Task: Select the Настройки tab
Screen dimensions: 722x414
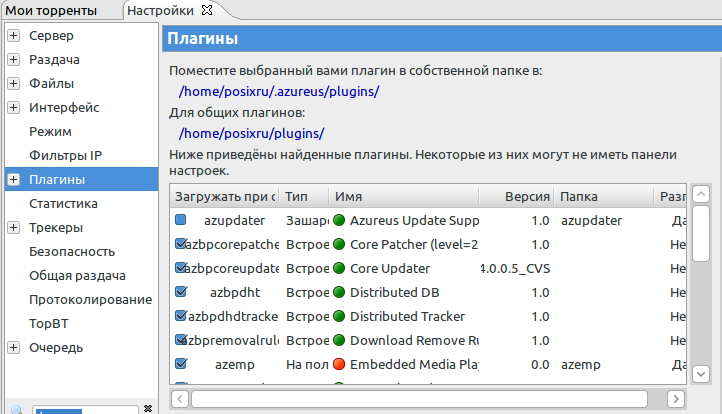Action: click(160, 11)
